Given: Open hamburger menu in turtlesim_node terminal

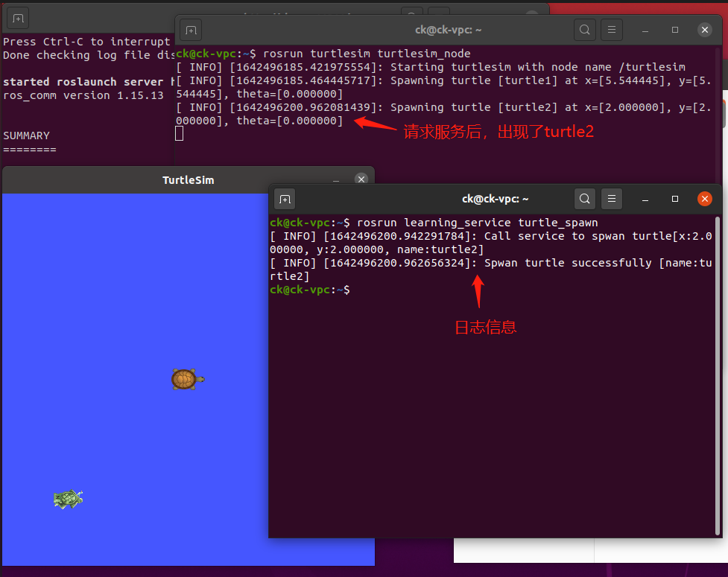Looking at the screenshot, I should 612,30.
